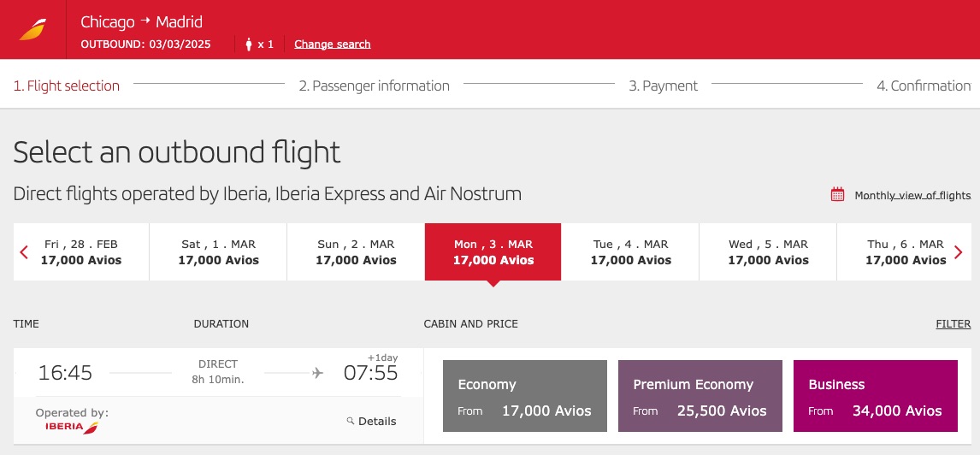
Task: Select Tue 4 MAR date tab
Action: point(630,252)
